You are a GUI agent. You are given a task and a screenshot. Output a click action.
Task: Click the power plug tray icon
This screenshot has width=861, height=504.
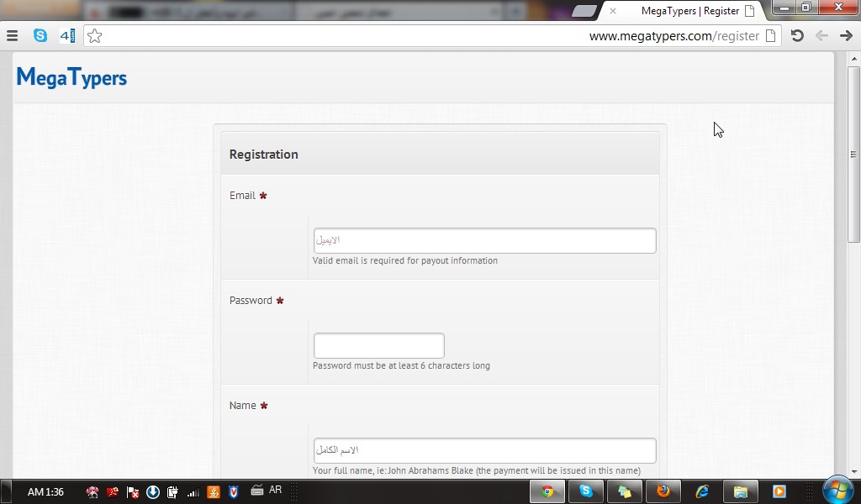(x=172, y=492)
